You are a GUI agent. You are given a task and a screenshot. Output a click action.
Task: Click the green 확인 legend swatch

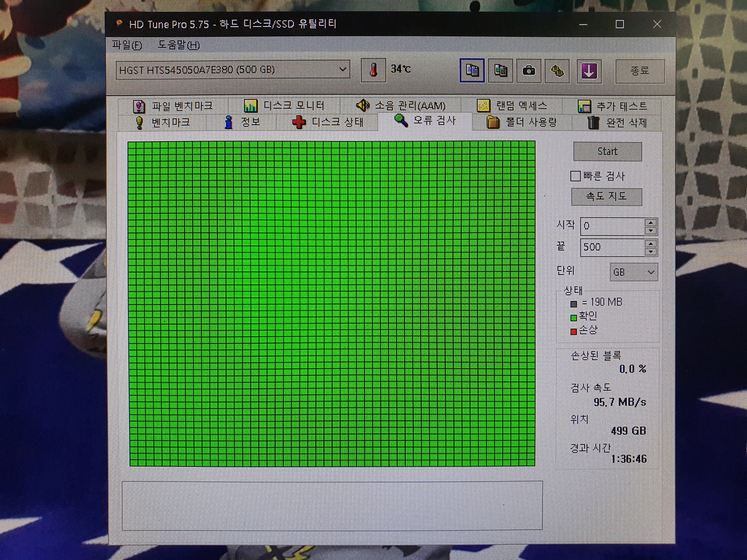pos(573,318)
